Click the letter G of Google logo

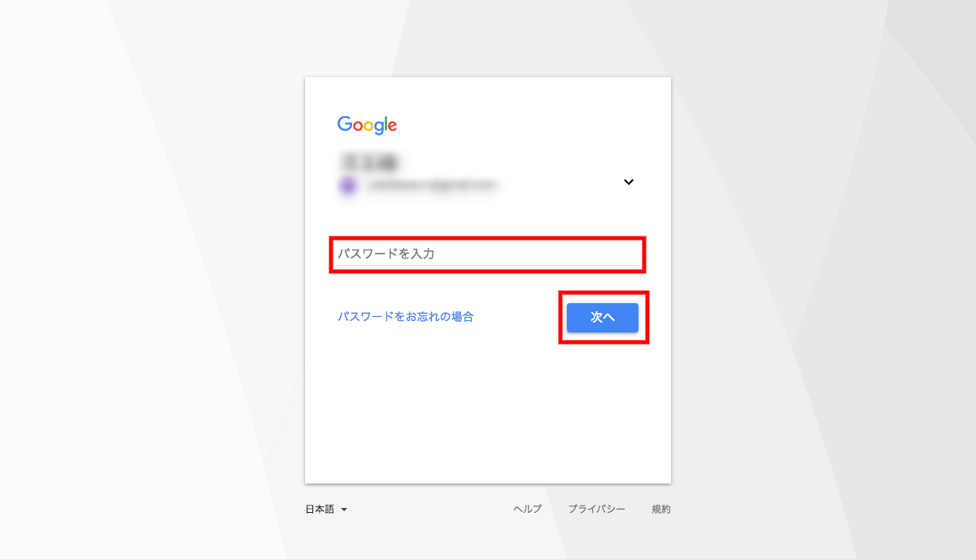coord(345,124)
